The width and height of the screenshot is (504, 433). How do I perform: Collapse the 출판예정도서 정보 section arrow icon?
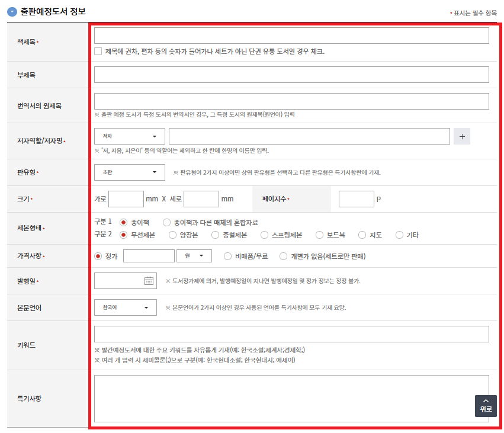12,12
